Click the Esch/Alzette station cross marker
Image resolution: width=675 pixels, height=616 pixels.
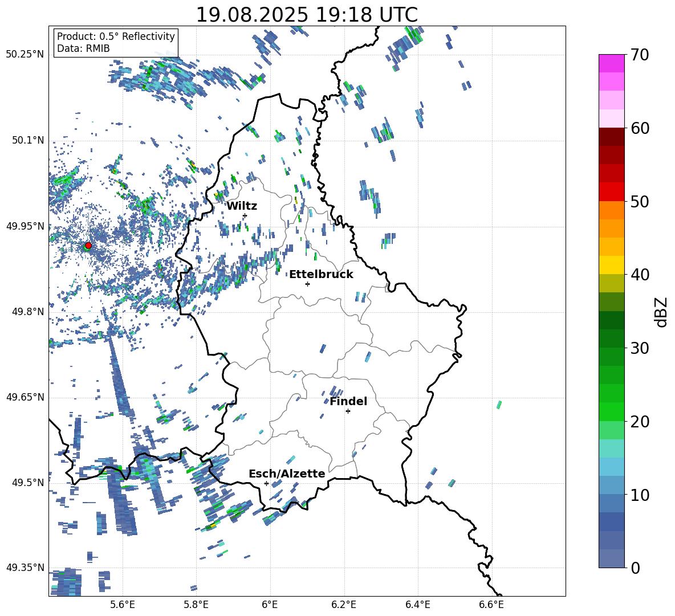click(266, 483)
